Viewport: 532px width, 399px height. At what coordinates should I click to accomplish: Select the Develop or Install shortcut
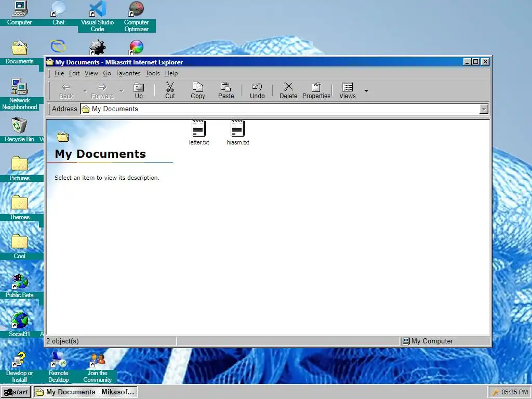point(19,367)
